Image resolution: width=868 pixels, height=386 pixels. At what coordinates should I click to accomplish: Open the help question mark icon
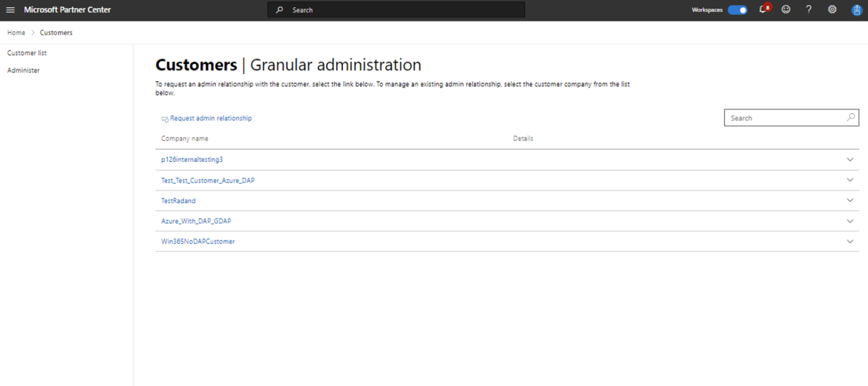[x=808, y=9]
